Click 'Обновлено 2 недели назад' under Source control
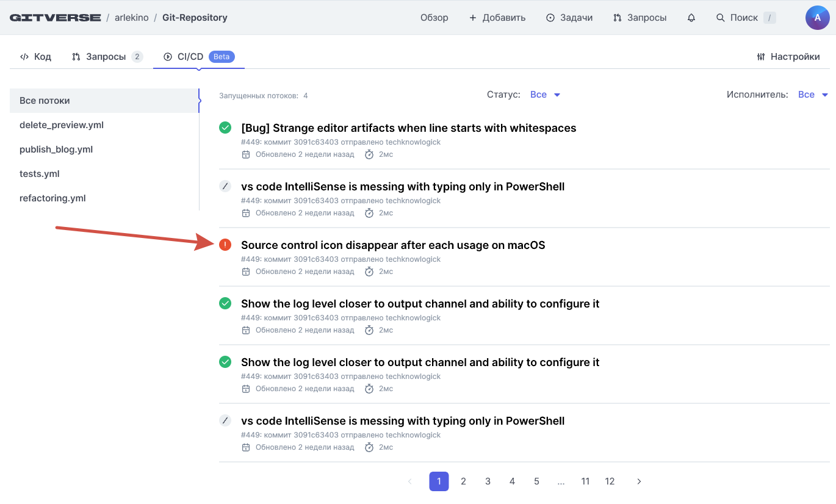The height and width of the screenshot is (504, 836). tap(304, 272)
